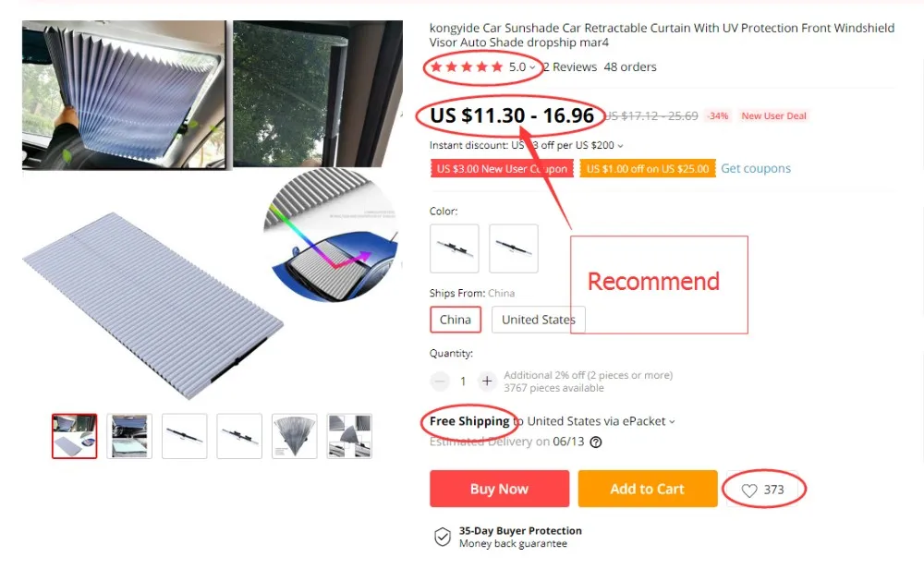Decrease quantity with the minus button
Image resolution: width=924 pixels, height=569 pixels.
click(440, 381)
